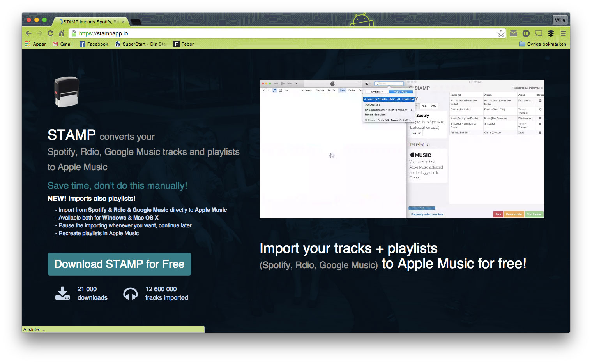Open the Facebook bookmark
Screen dimensions: 592x364
(94, 44)
